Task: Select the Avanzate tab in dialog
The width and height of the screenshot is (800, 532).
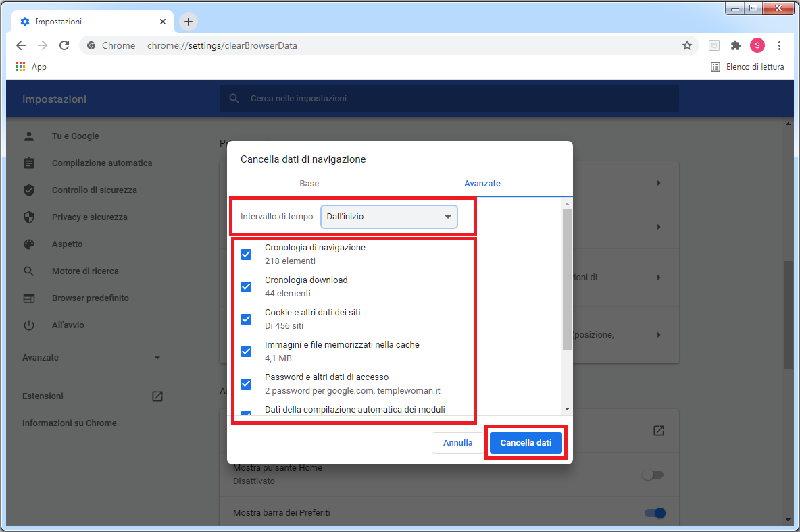Action: 482,184
